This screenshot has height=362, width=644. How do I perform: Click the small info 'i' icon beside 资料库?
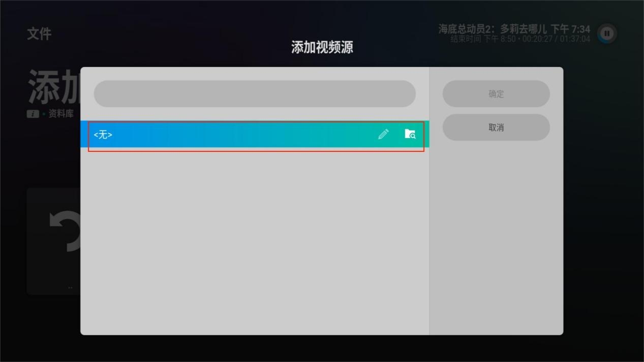point(33,114)
